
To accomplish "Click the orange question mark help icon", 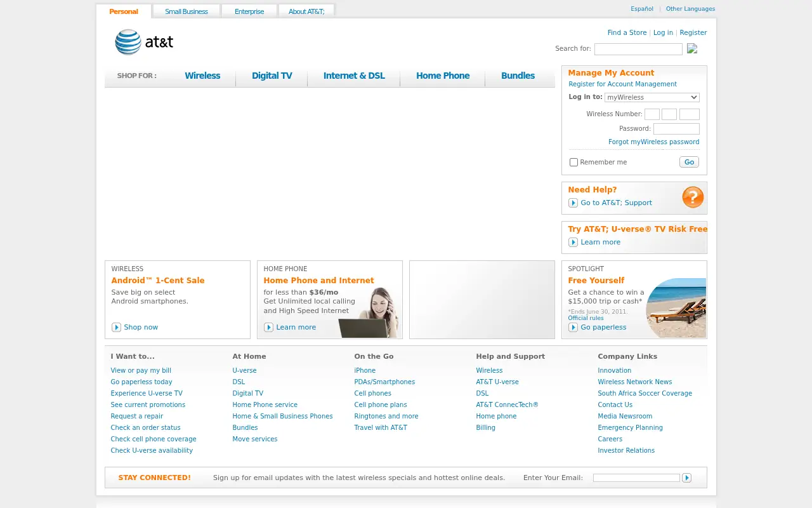I will 693,197.
